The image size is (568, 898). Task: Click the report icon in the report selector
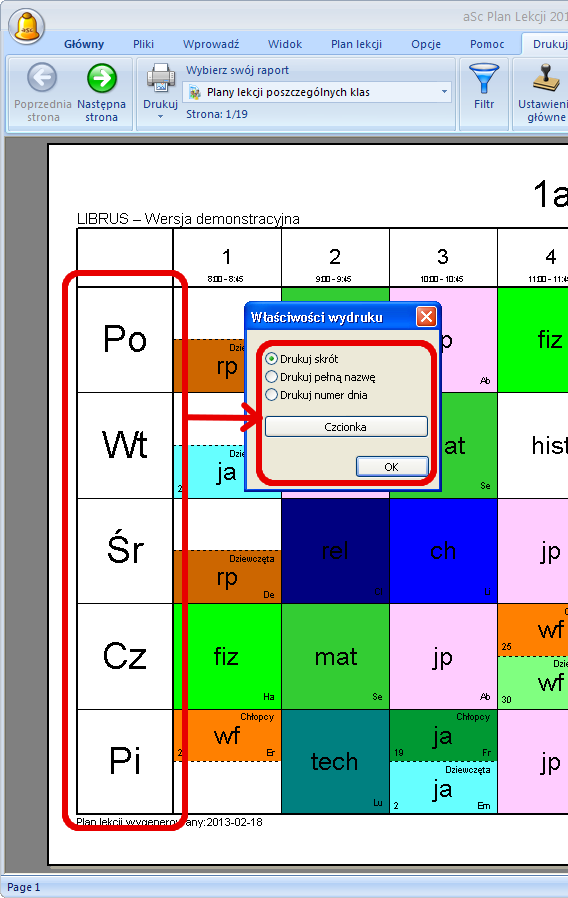(x=195, y=92)
